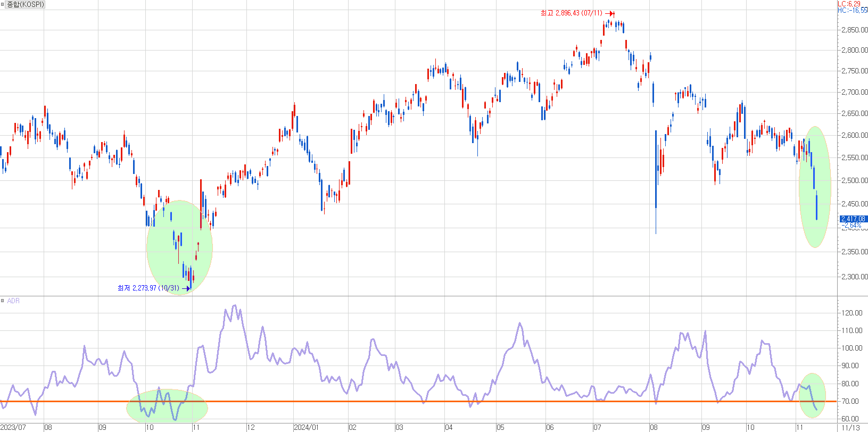Click the small square beside 종합(KOSPI) label
Image resolution: width=868 pixels, height=432 pixels.
(3, 4)
